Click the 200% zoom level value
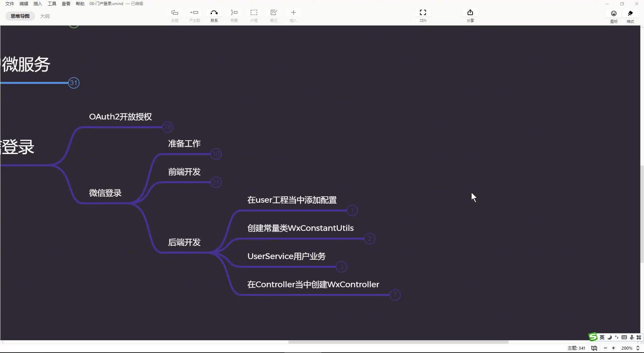 627,348
